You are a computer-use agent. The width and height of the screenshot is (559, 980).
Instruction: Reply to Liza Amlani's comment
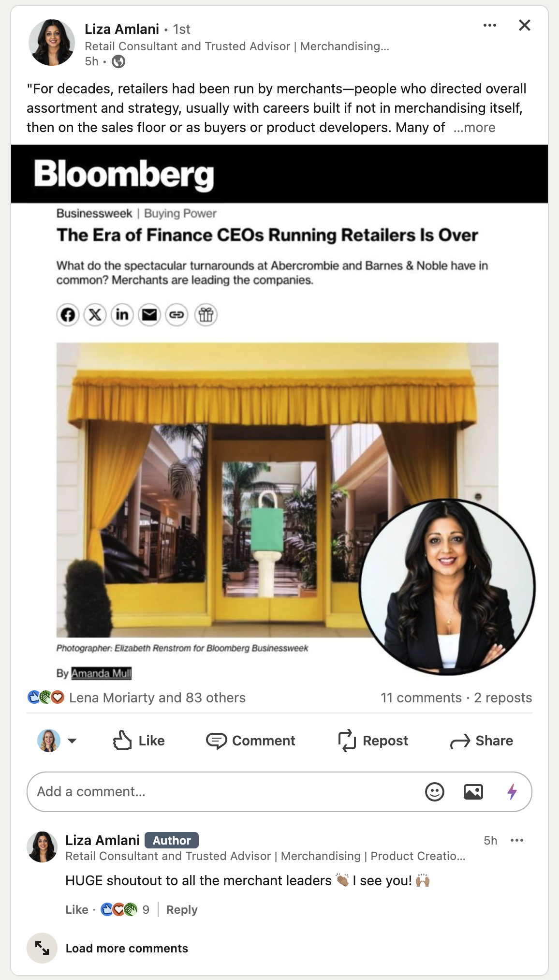182,909
